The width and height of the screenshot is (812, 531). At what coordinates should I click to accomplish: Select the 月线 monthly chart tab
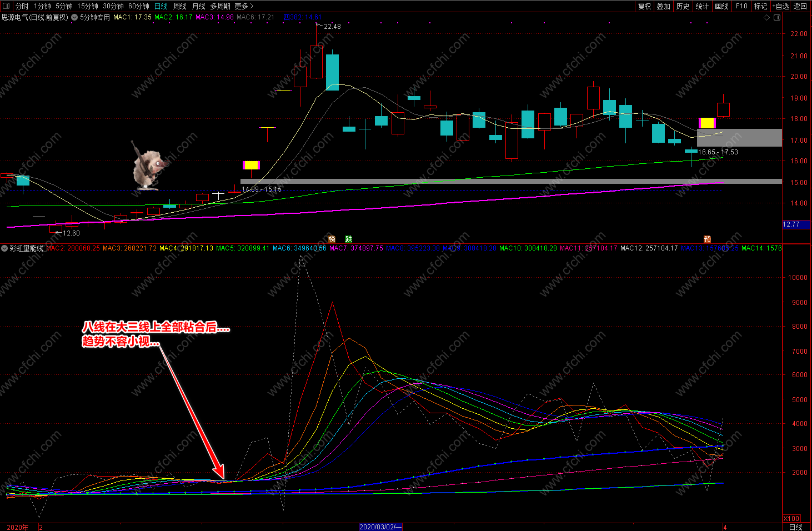(x=199, y=6)
